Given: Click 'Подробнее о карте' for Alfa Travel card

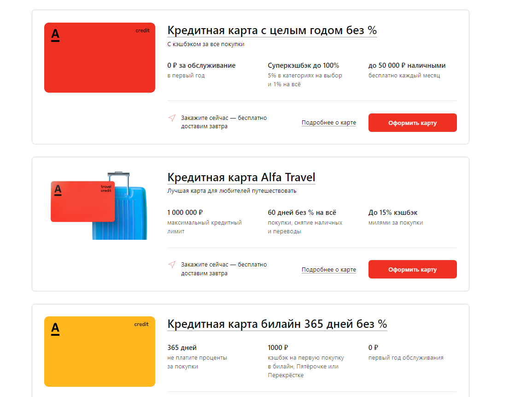Looking at the screenshot, I should click(x=329, y=270).
